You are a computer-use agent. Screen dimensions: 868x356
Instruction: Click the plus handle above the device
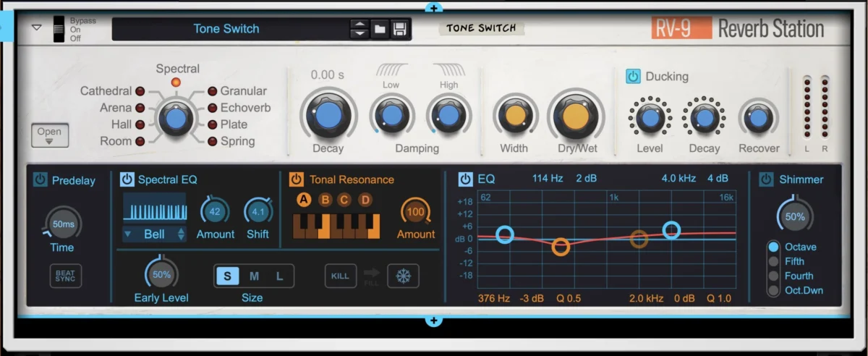coord(433,7)
